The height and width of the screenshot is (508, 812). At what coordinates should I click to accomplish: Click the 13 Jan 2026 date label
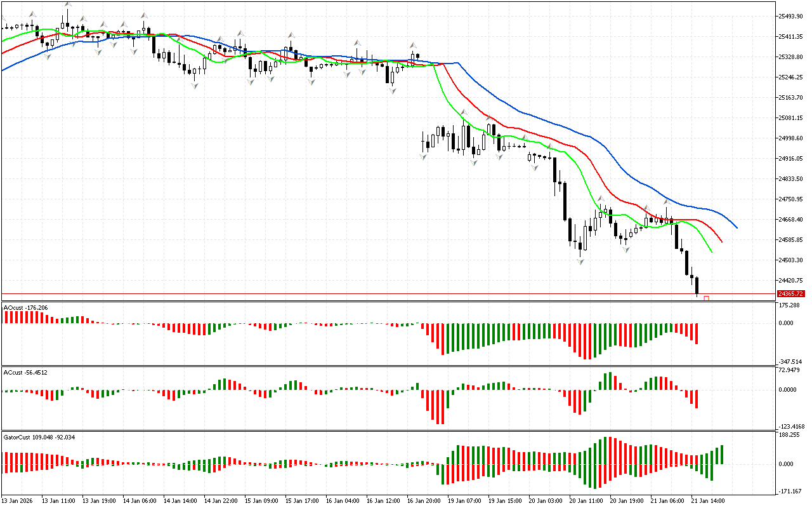point(19,500)
